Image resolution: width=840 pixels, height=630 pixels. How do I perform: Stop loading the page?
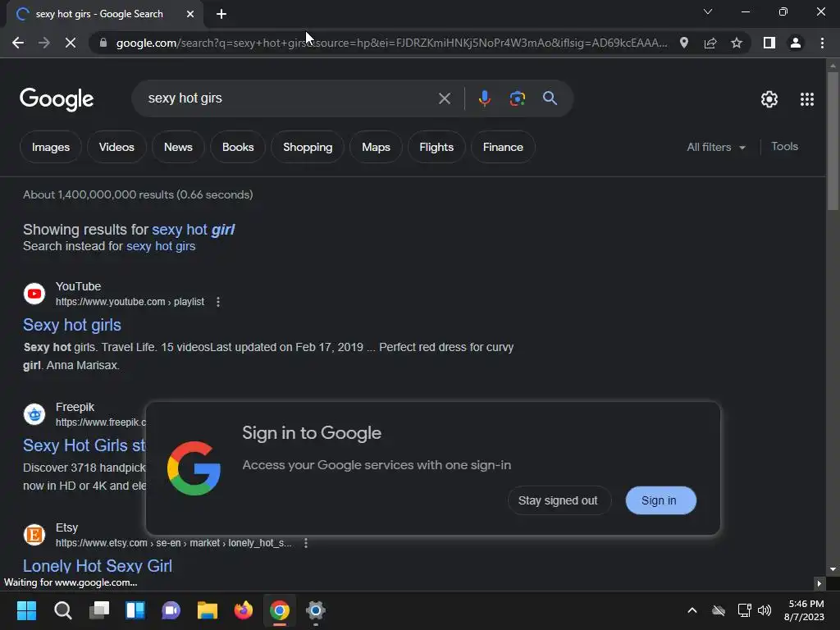coord(71,43)
